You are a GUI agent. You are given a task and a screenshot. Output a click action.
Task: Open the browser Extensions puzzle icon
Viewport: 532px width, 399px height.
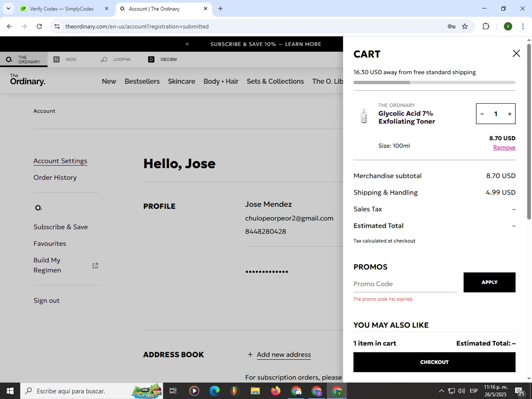tap(486, 27)
